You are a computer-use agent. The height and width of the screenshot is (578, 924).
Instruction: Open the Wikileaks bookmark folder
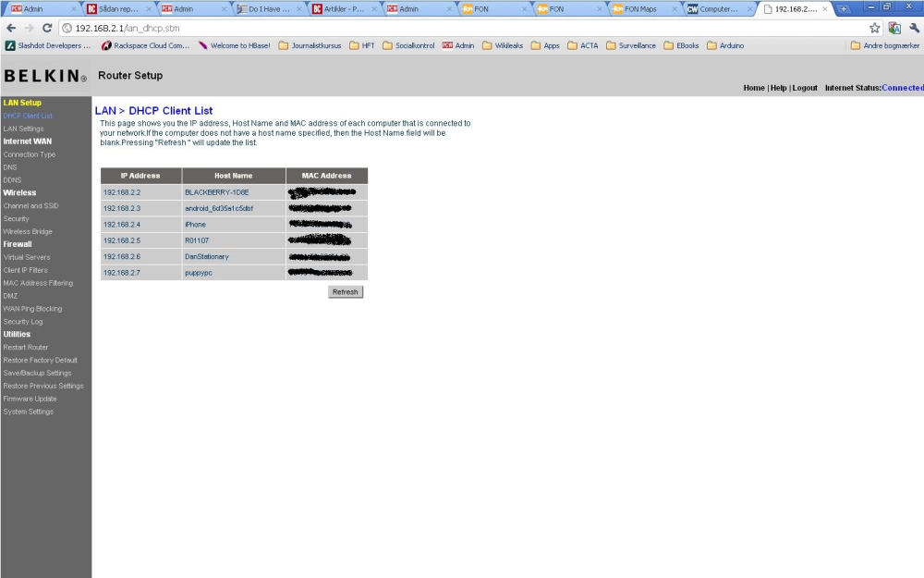coord(503,45)
